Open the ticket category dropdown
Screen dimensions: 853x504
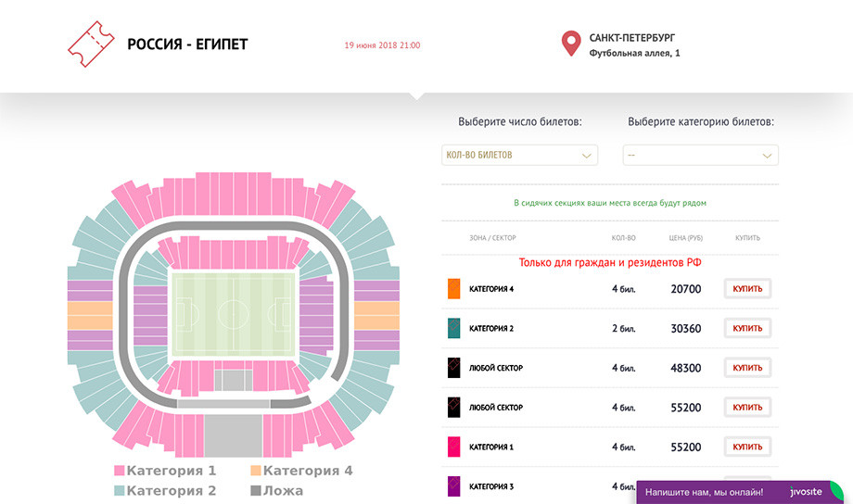[700, 156]
